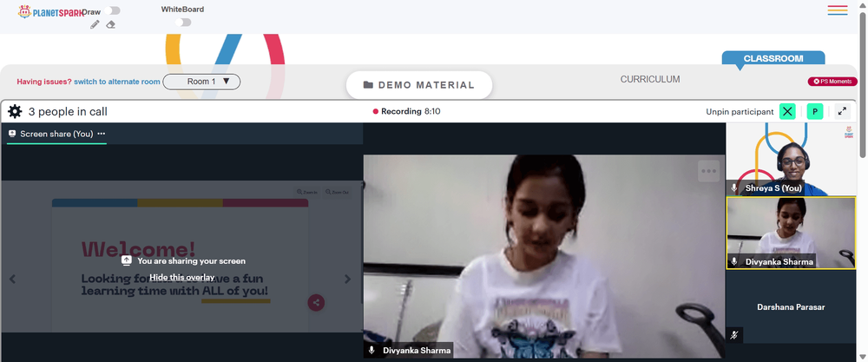
Task: Select Divyanka Sharma's highlighted video thumbnail
Action: tap(791, 233)
